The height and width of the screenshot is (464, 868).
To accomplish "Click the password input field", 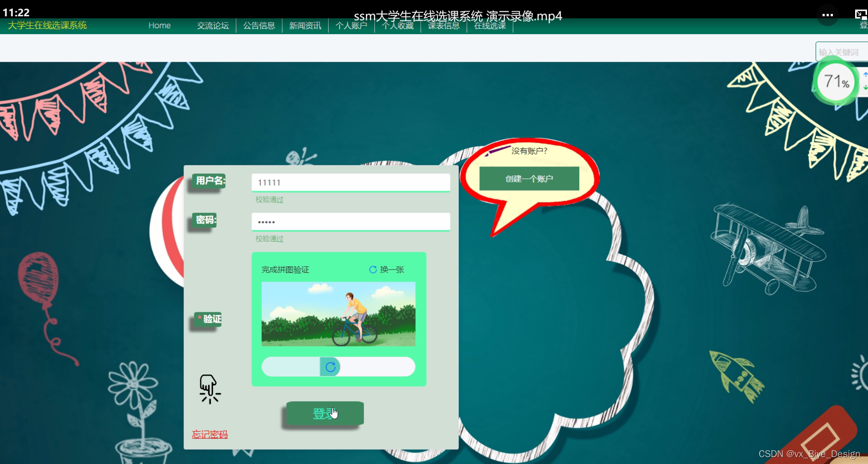I will click(x=351, y=222).
